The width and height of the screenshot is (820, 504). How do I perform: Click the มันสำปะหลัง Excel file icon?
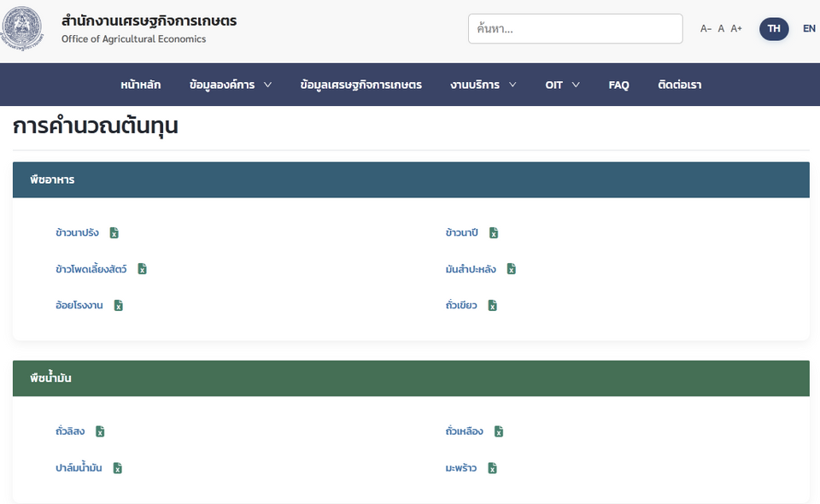click(x=512, y=269)
